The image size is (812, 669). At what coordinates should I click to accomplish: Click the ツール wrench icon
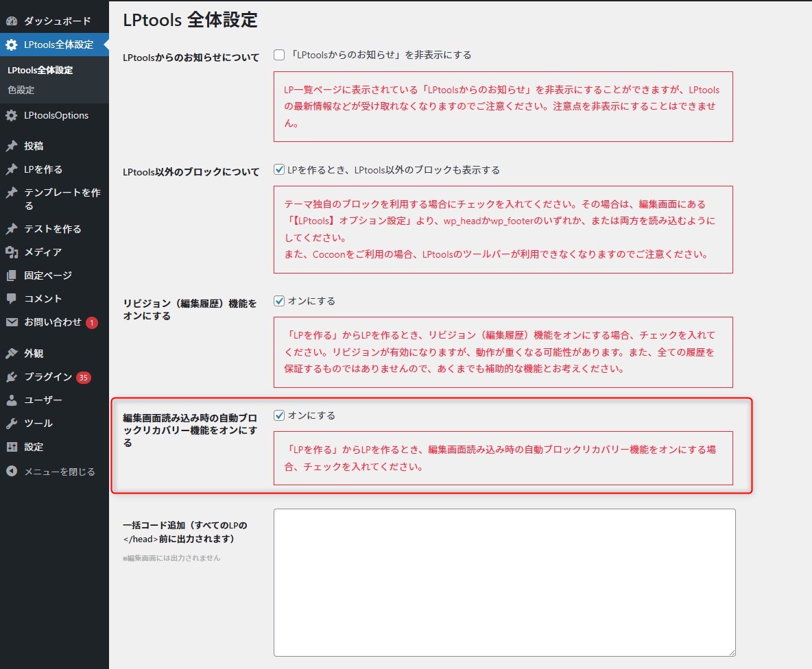(12, 423)
